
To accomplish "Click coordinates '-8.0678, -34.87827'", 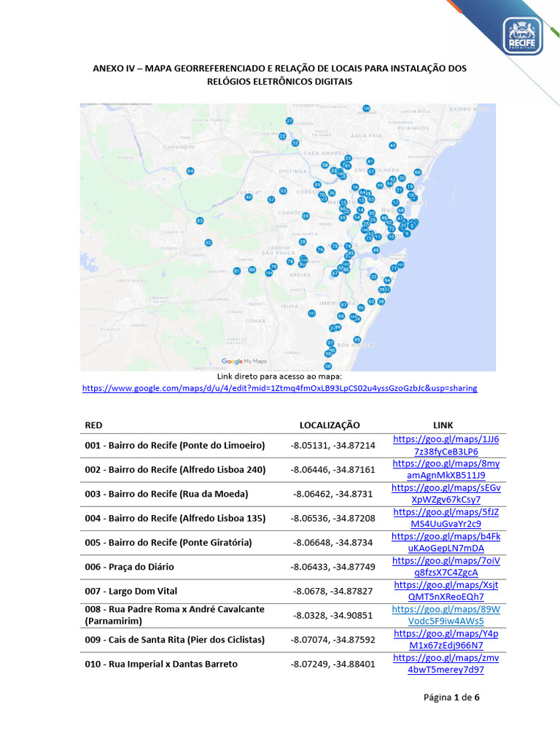I will (332, 591).
